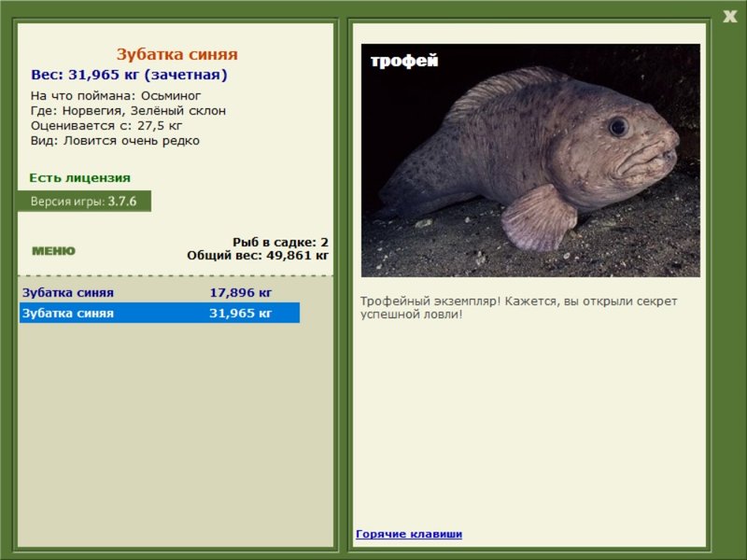Click the Где: Норвегия, Зелёный склон line
Screen dimensions: 747x560
[128, 110]
